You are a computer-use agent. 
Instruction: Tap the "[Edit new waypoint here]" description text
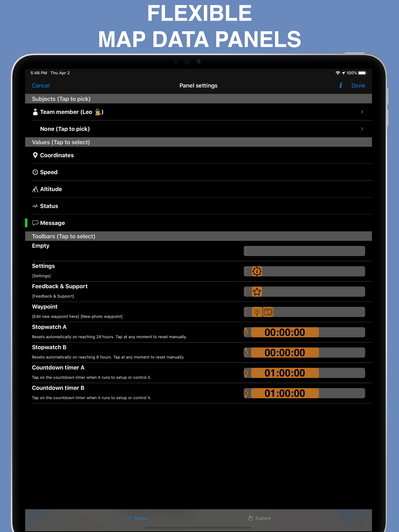pos(56,316)
